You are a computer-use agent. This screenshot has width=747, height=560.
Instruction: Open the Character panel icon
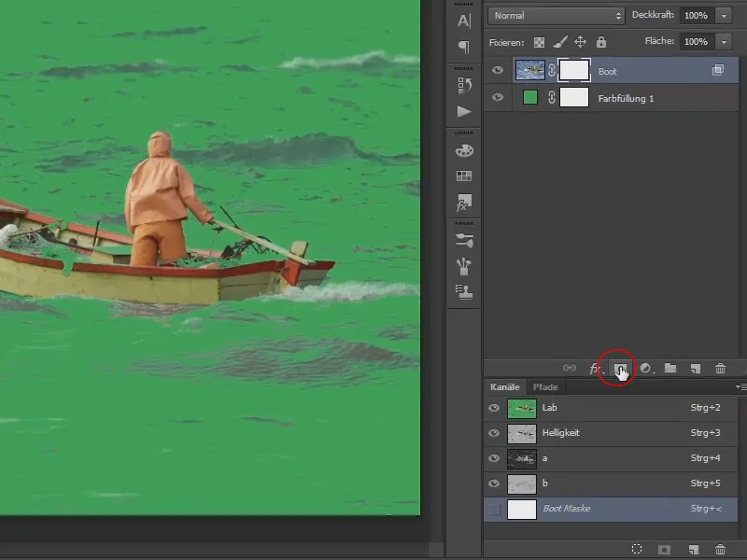[x=464, y=21]
